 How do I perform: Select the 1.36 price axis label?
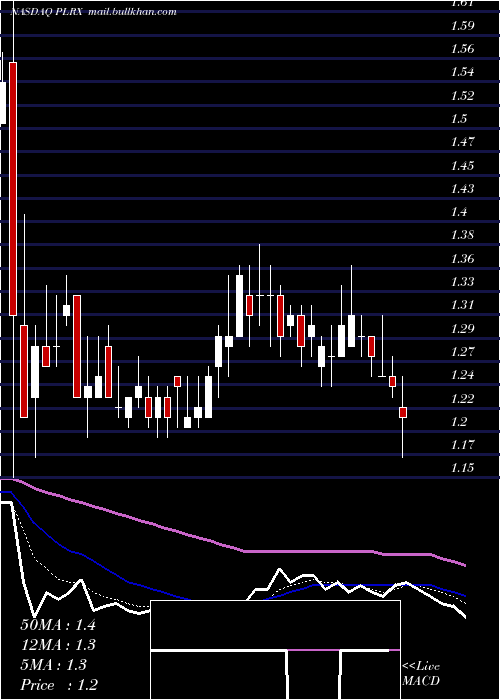click(x=462, y=258)
